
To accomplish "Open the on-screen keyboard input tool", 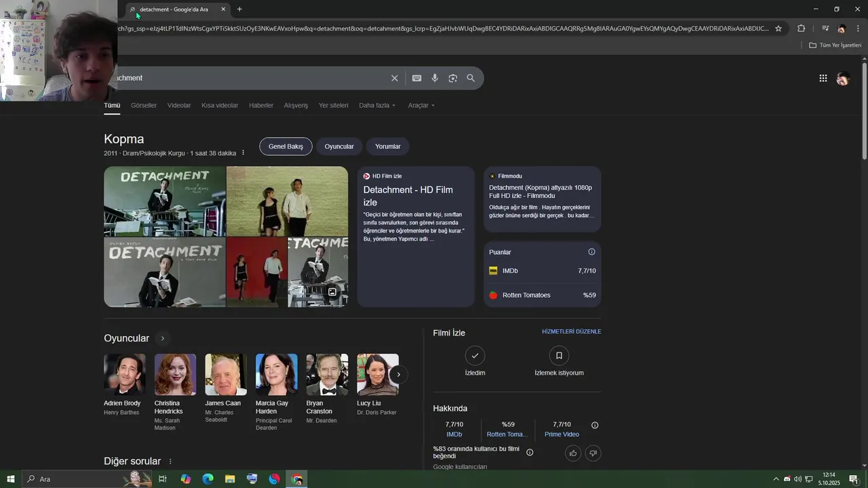I will [x=417, y=78].
